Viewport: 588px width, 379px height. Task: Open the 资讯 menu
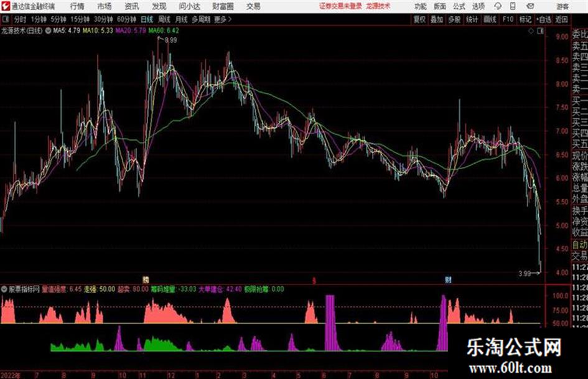pos(132,6)
